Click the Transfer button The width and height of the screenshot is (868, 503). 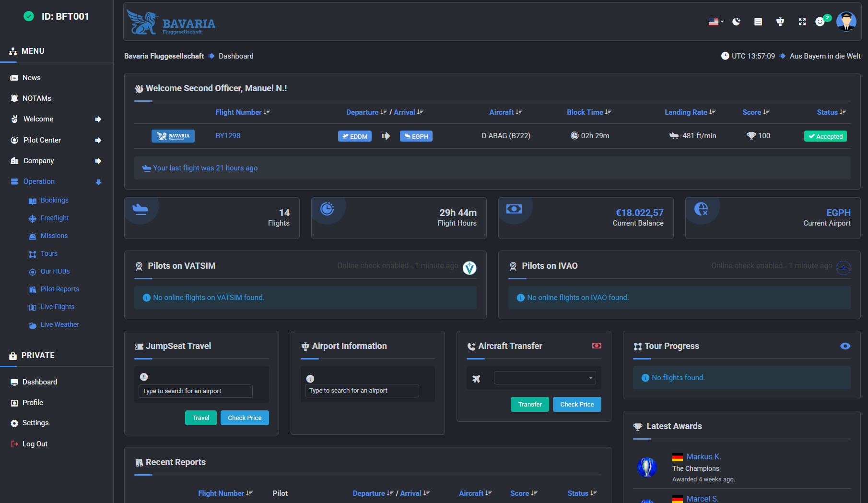530,404
